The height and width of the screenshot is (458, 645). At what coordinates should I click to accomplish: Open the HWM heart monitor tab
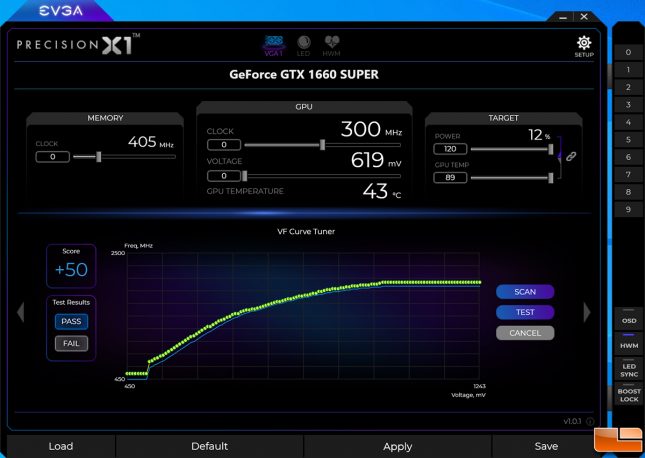[x=332, y=46]
